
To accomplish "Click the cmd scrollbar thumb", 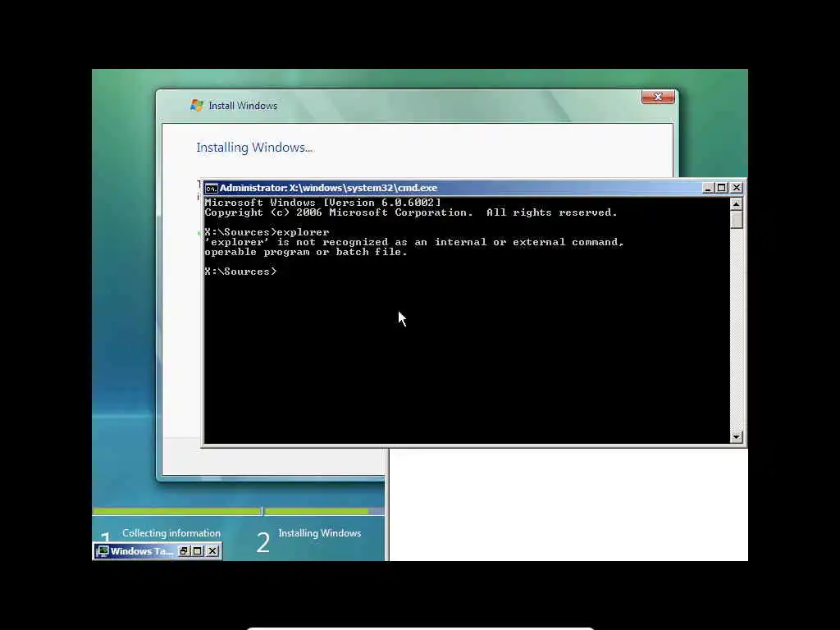I will 737,220.
